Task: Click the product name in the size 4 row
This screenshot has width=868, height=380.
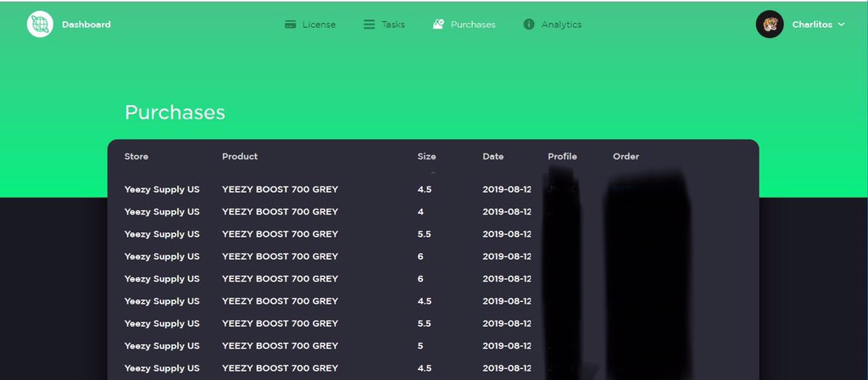Action: coord(280,211)
